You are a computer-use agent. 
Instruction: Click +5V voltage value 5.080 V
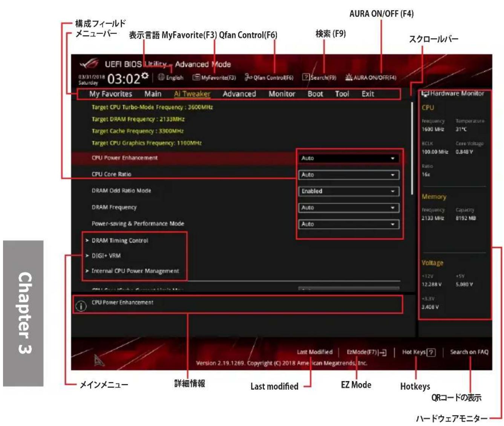coord(464,284)
